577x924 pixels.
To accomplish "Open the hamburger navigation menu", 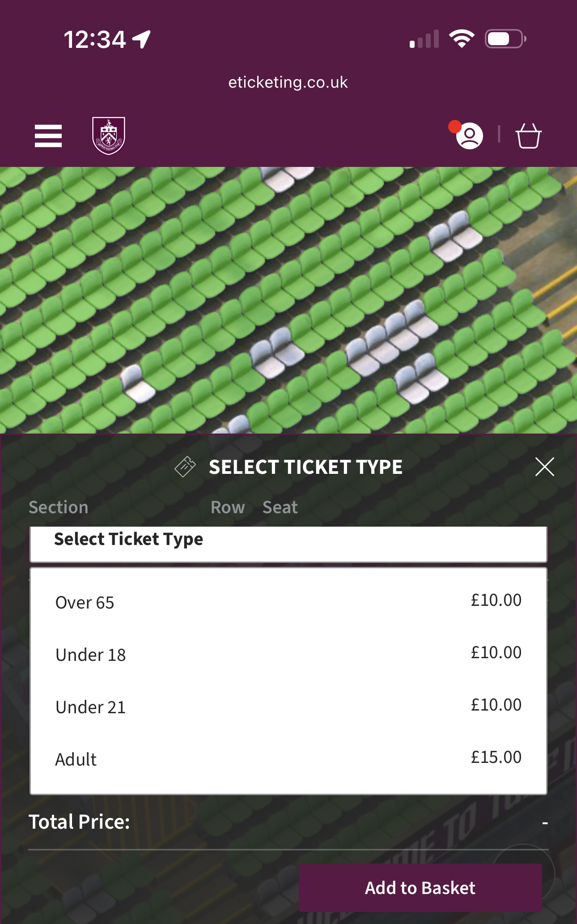I will tap(48, 136).
